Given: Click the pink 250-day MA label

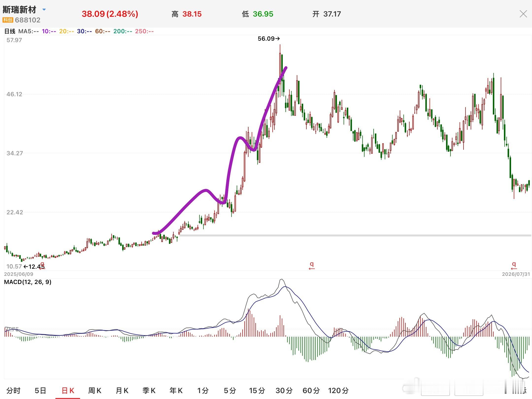Looking at the screenshot, I should click(144, 31).
